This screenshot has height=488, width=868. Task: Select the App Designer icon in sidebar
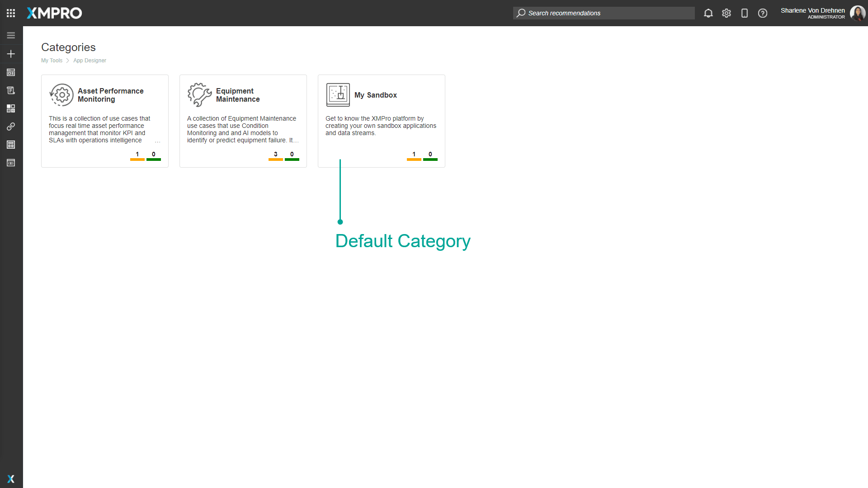coord(11,72)
